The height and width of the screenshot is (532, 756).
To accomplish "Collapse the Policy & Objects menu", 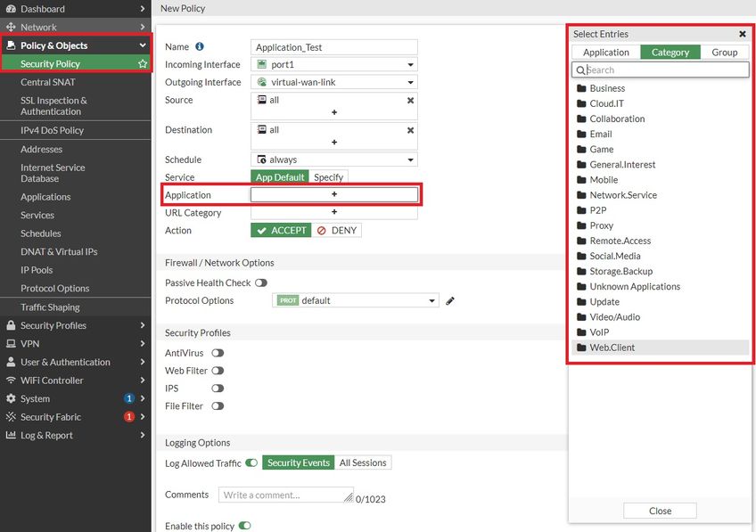I will click(x=143, y=45).
